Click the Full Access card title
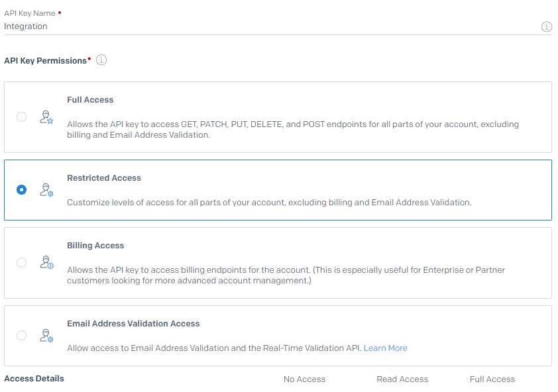 90,100
